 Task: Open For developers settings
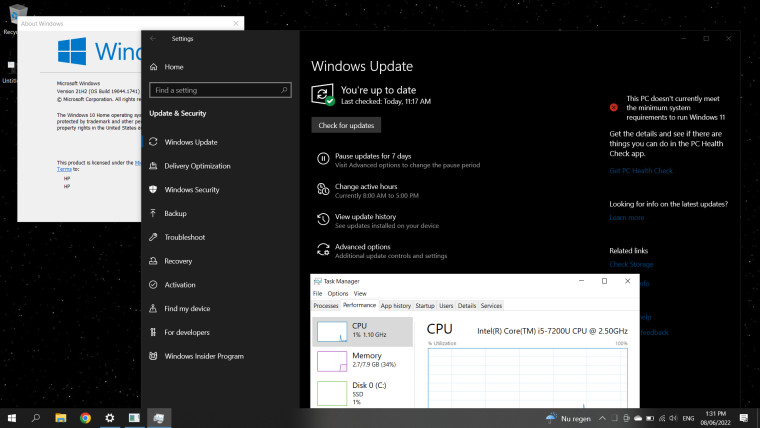[x=187, y=332]
